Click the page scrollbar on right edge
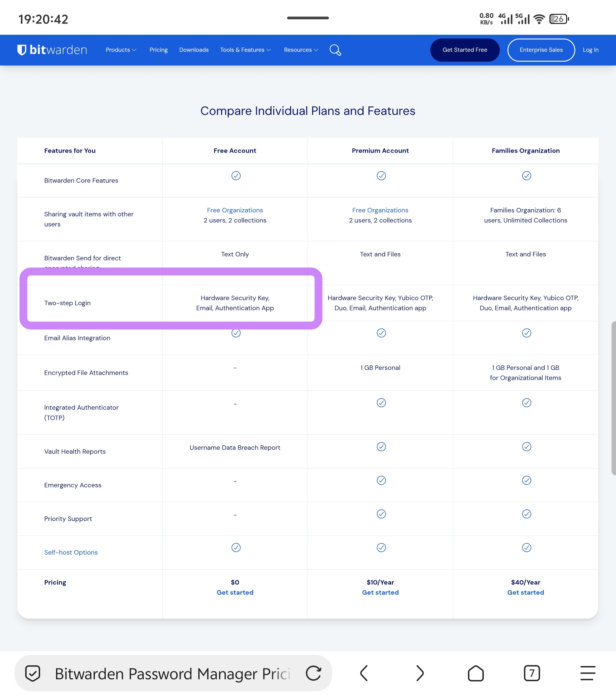Screen dimensions: 616x695 613,398
